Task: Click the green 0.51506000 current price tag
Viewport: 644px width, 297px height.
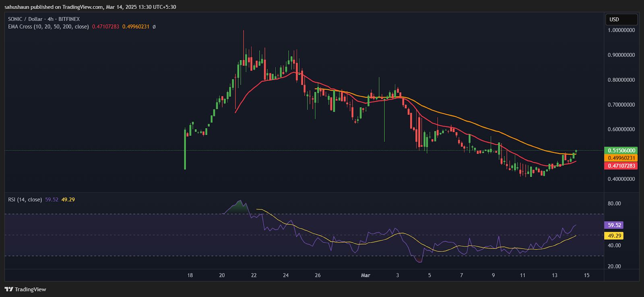Action: tap(621, 150)
